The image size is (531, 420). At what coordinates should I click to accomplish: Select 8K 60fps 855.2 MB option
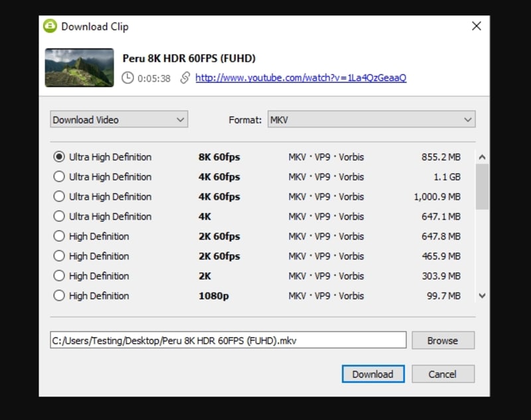click(x=59, y=157)
